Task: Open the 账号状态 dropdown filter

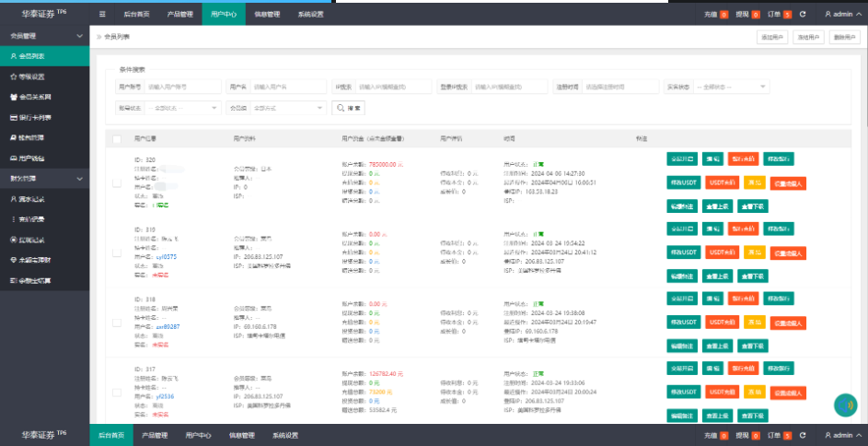Action: (182, 108)
